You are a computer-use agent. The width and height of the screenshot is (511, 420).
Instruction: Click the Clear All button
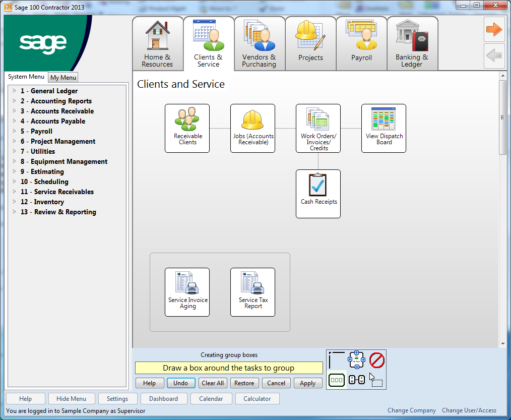click(213, 383)
